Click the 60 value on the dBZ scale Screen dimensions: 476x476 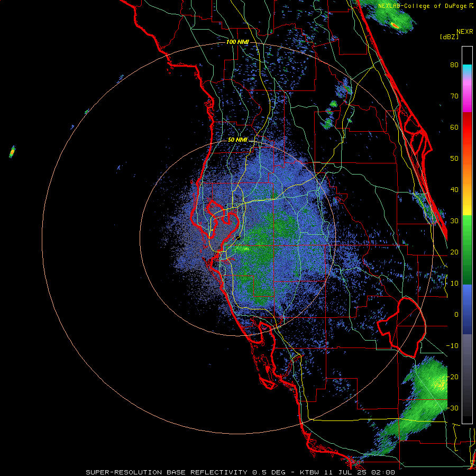tap(454, 127)
